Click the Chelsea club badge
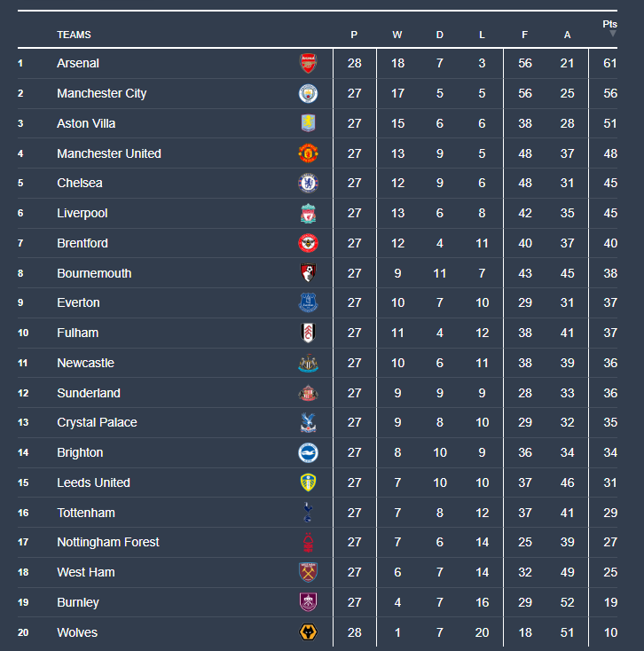644x651 pixels. pyautogui.click(x=308, y=184)
